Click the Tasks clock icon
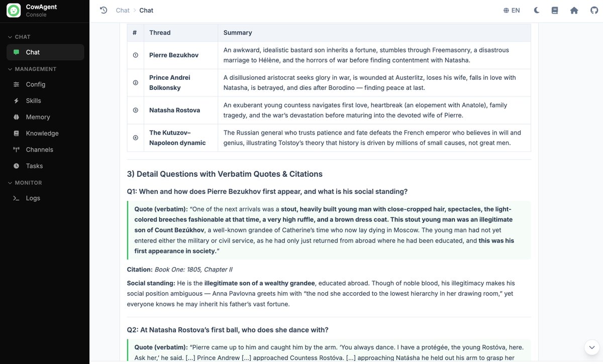The image size is (603, 364). click(x=16, y=166)
